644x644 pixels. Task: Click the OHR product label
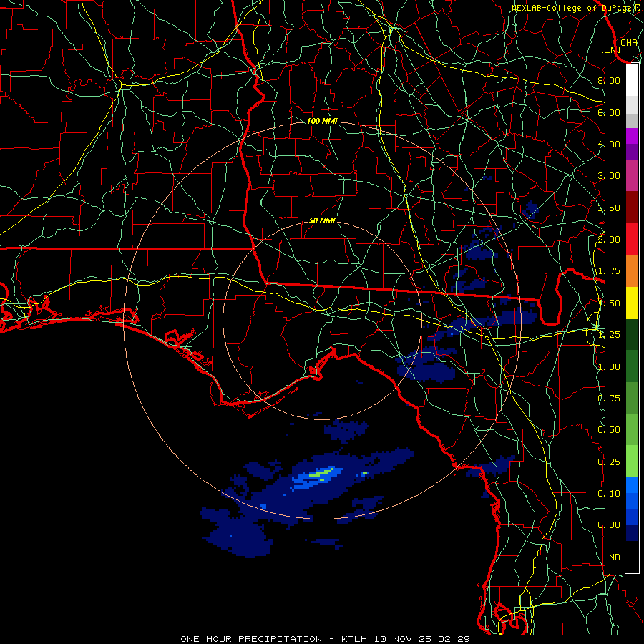[x=629, y=43]
